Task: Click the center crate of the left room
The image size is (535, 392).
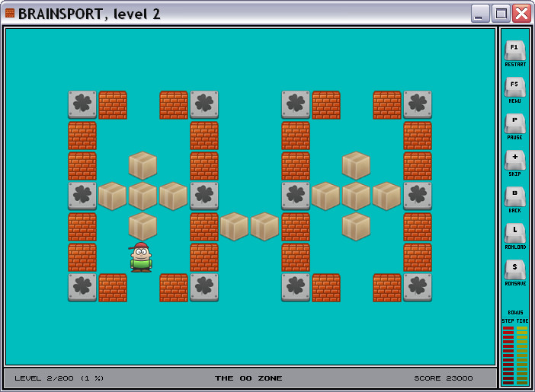Action: (143, 196)
